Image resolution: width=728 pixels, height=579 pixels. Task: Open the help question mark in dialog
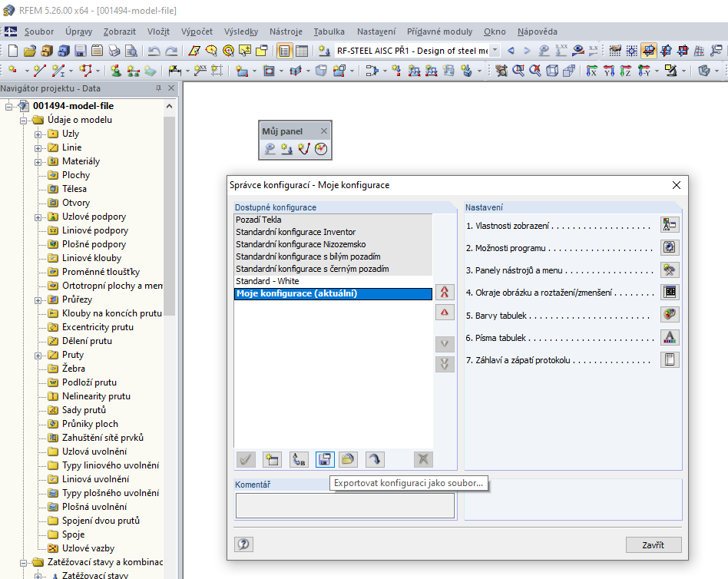[x=243, y=544]
